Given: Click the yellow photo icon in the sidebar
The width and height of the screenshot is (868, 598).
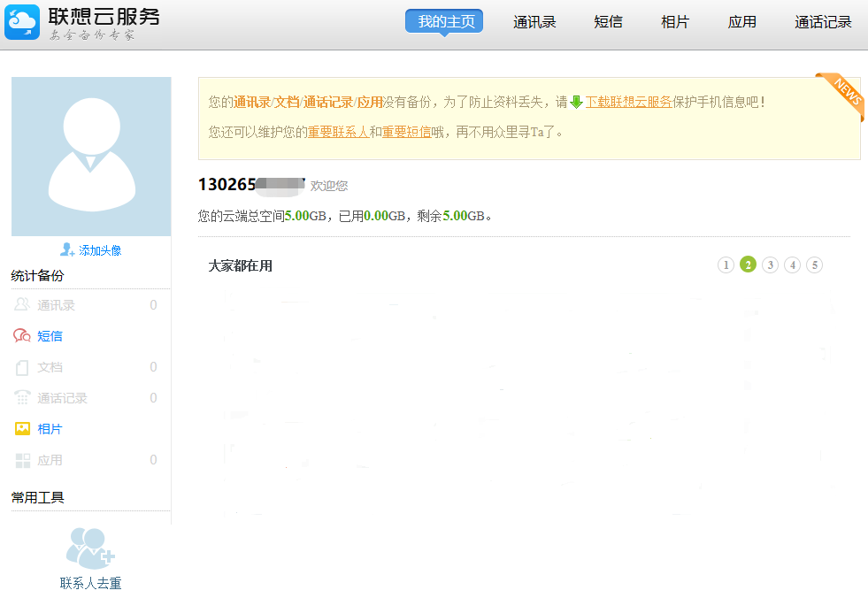Looking at the screenshot, I should 22,428.
